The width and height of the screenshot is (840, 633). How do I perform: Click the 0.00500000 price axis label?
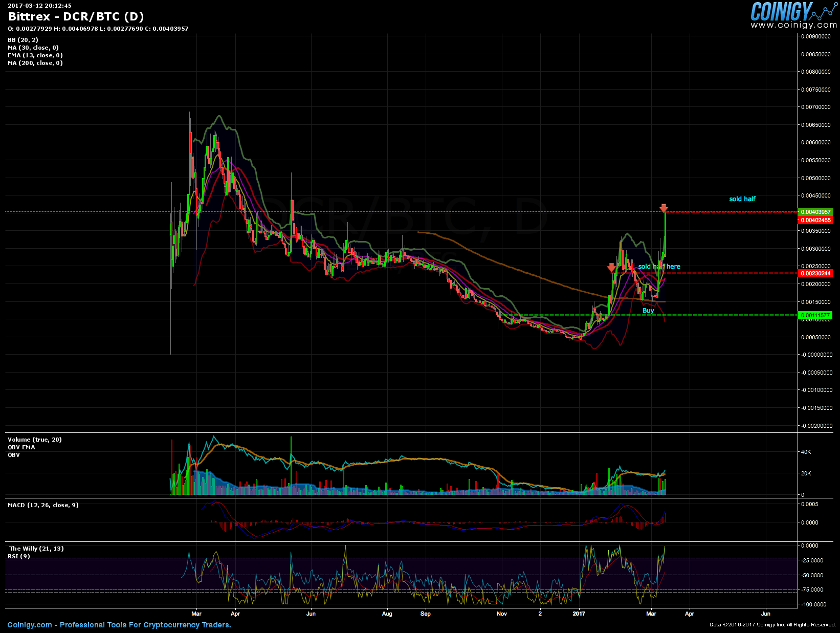[x=816, y=178]
